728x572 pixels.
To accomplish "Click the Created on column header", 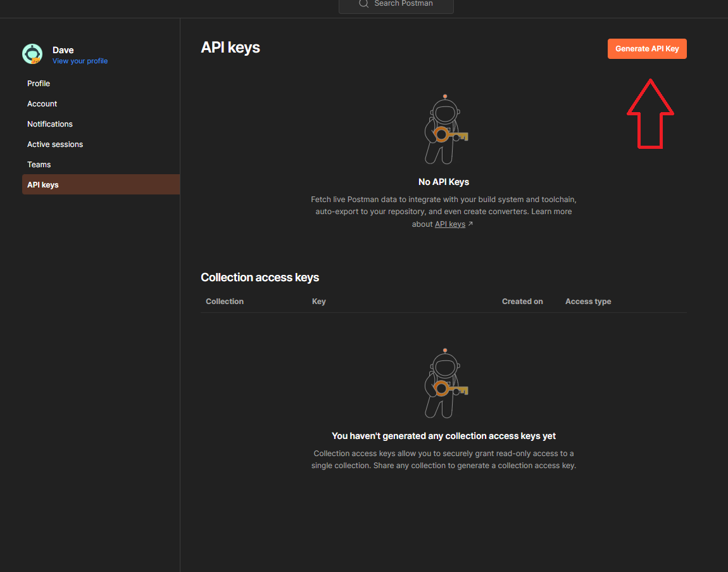I will pos(522,302).
